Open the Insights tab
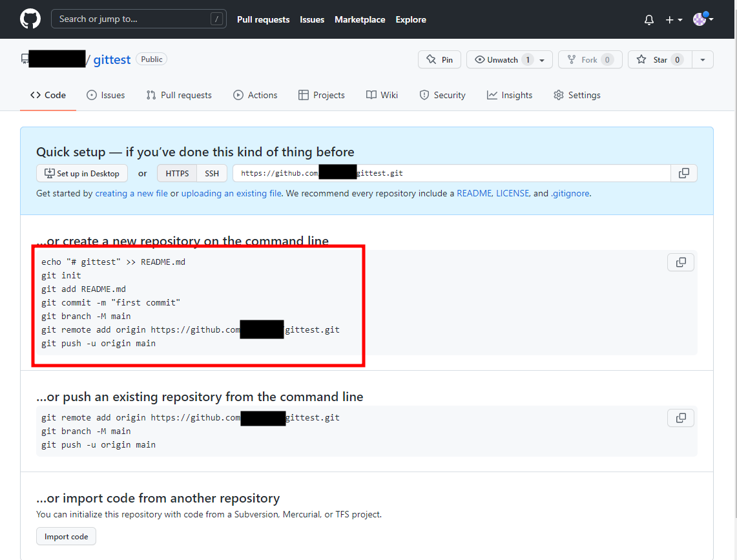This screenshot has width=737, height=560. click(510, 95)
